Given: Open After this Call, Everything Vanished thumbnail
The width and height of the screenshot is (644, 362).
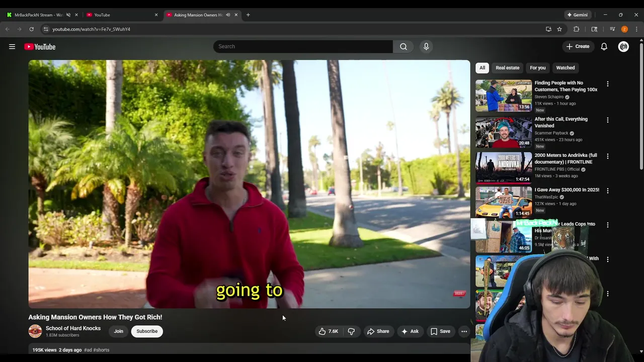Looking at the screenshot, I should pos(504,132).
